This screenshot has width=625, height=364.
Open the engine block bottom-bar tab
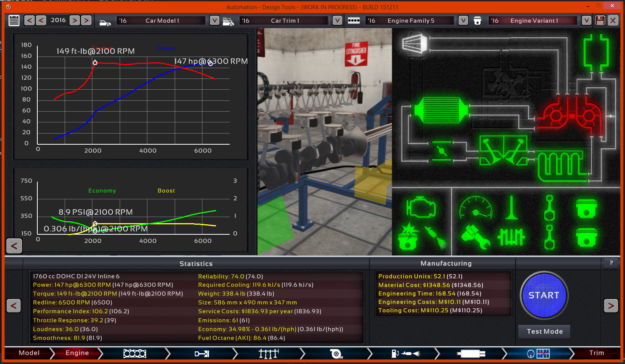click(x=135, y=353)
